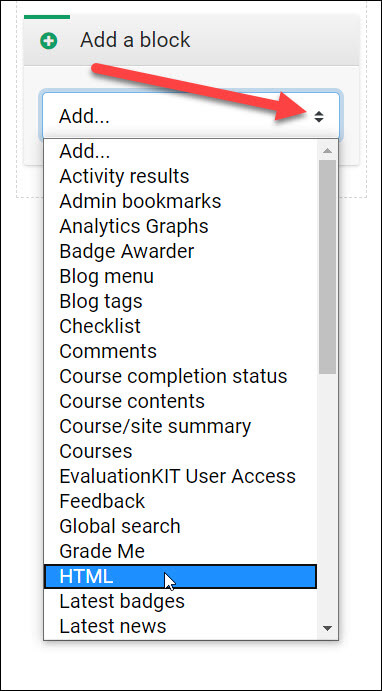Choose Admin bookmarks from the list
This screenshot has width=382, height=691.
(x=140, y=201)
